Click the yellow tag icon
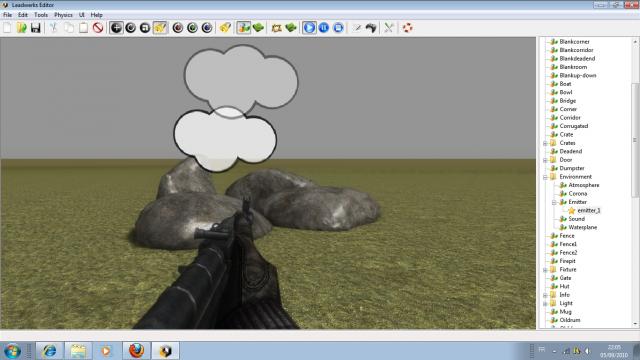Viewport: 640px width, 360px height. pyautogui.click(x=225, y=28)
